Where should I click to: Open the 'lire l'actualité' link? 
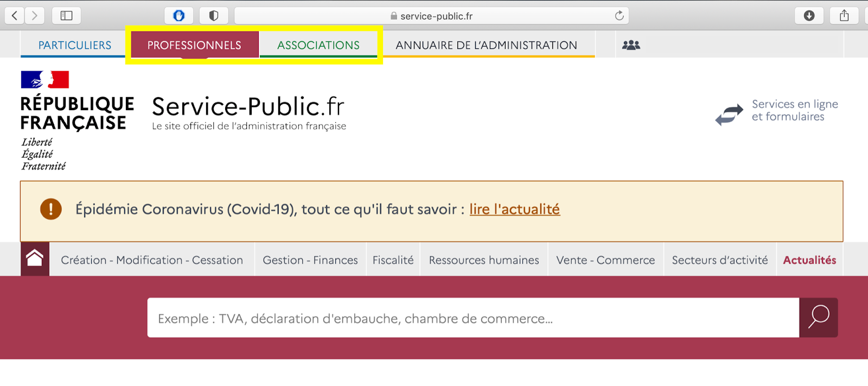click(x=514, y=209)
